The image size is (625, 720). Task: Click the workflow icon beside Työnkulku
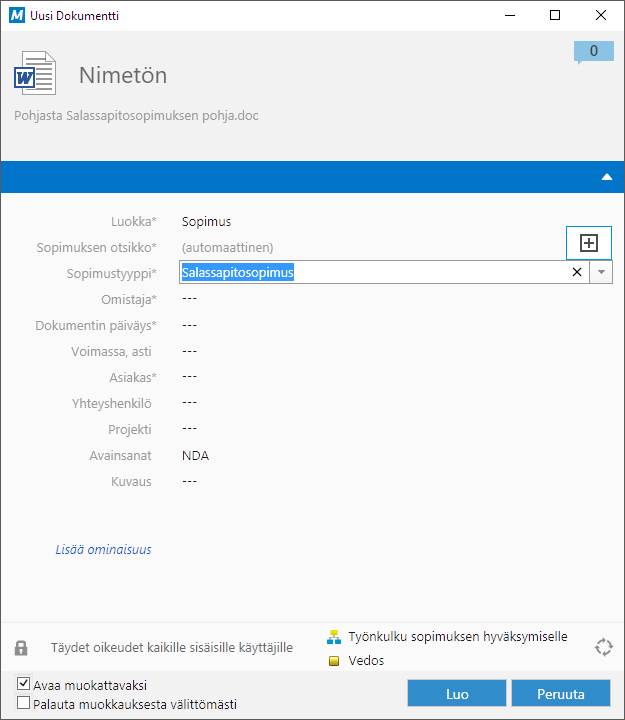click(335, 637)
